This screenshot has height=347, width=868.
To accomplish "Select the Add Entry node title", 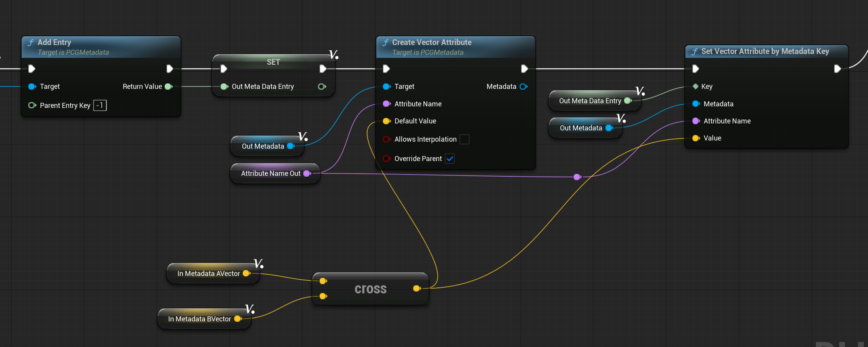I will pos(54,42).
